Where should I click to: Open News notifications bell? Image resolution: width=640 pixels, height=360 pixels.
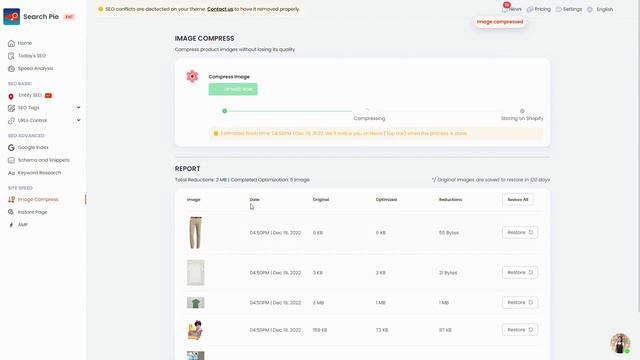coord(512,9)
